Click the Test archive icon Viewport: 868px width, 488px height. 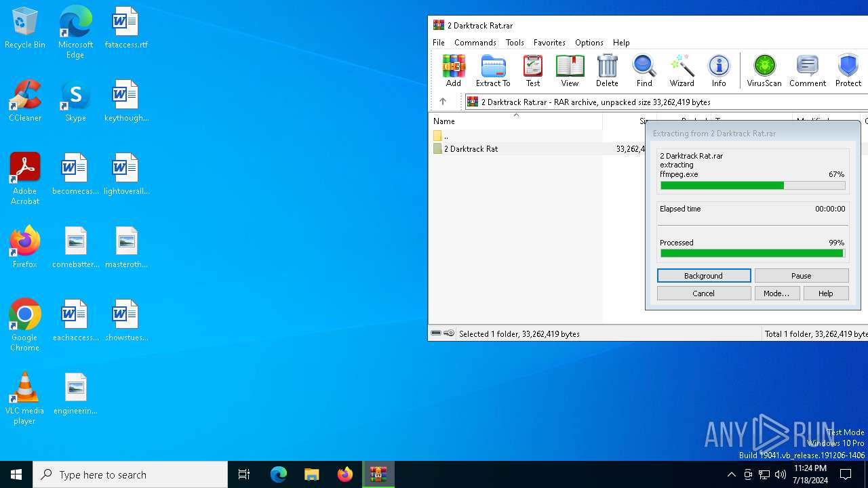click(533, 70)
